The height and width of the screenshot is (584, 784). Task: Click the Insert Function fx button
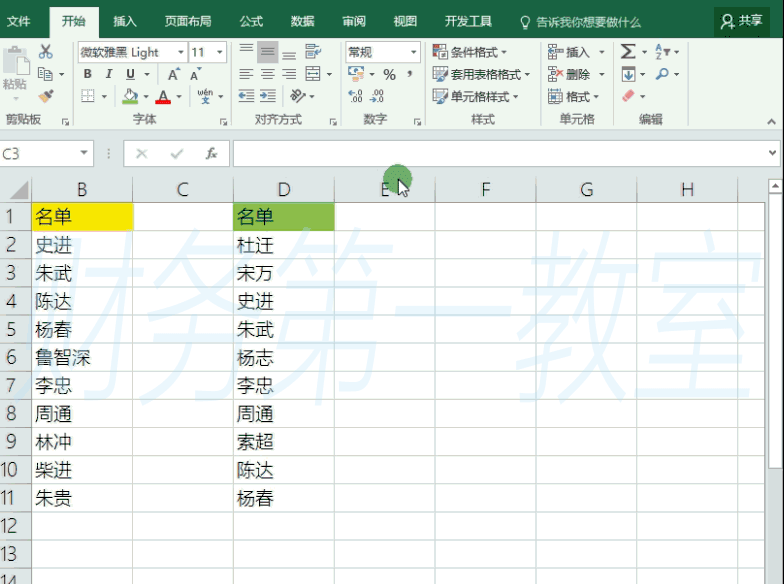tap(212, 153)
